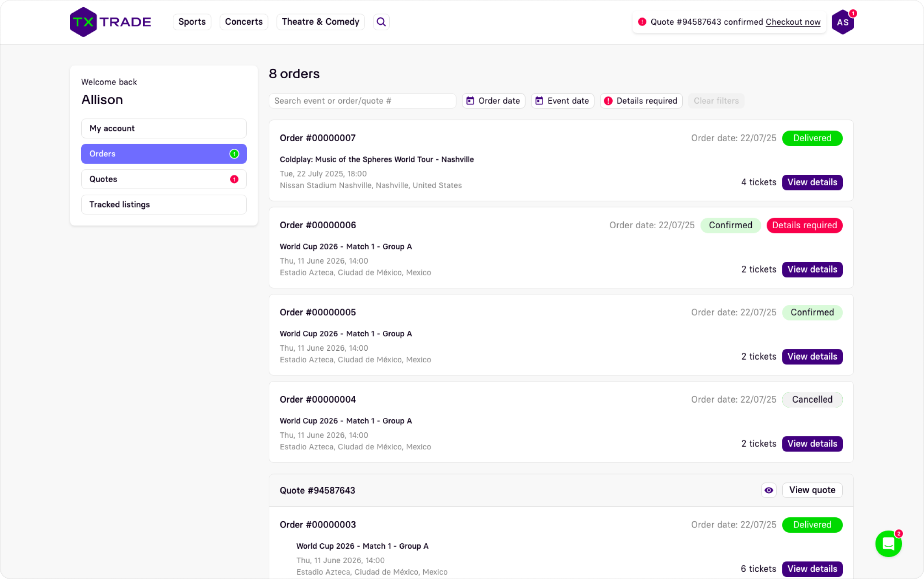
Task: Click the View quote button
Action: (812, 490)
